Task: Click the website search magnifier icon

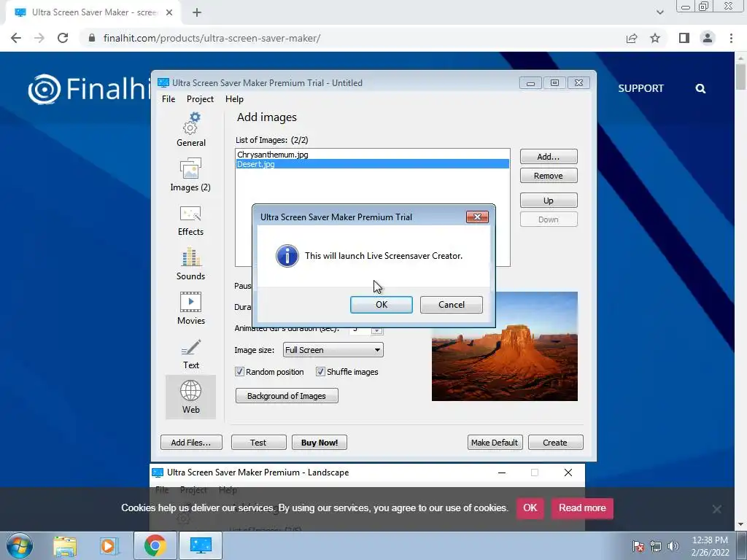Action: click(x=700, y=88)
